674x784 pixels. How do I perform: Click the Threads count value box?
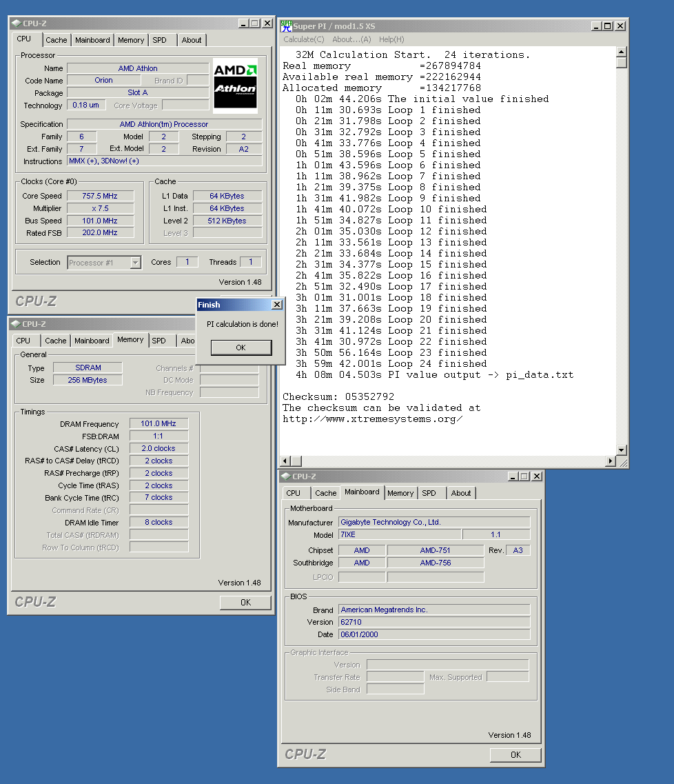[x=251, y=261]
